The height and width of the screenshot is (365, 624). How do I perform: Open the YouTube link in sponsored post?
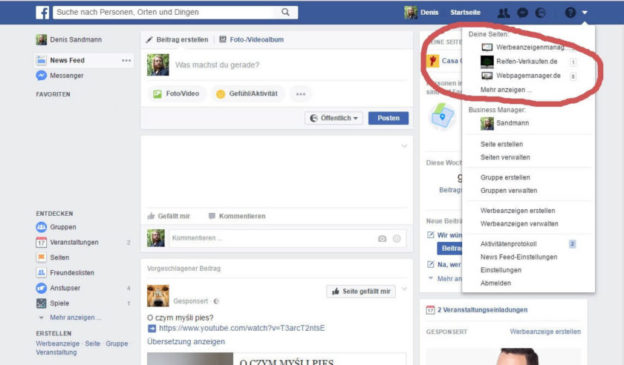tap(242, 328)
